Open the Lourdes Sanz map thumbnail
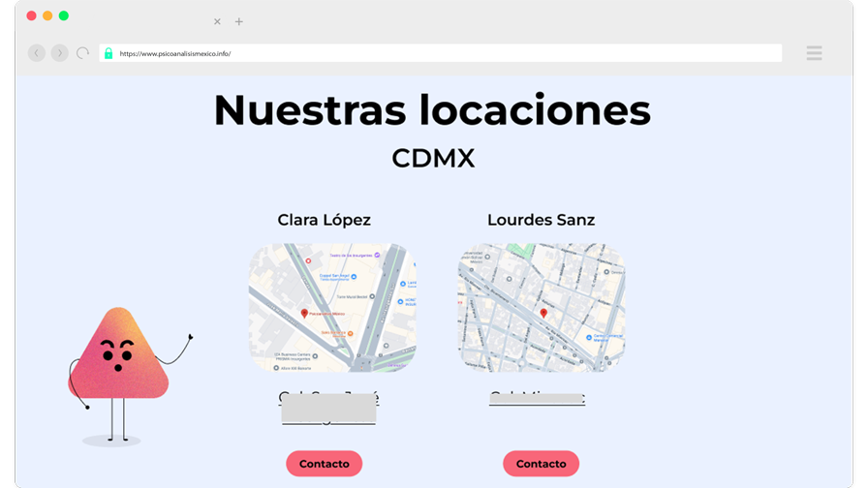868x488 pixels. click(542, 308)
